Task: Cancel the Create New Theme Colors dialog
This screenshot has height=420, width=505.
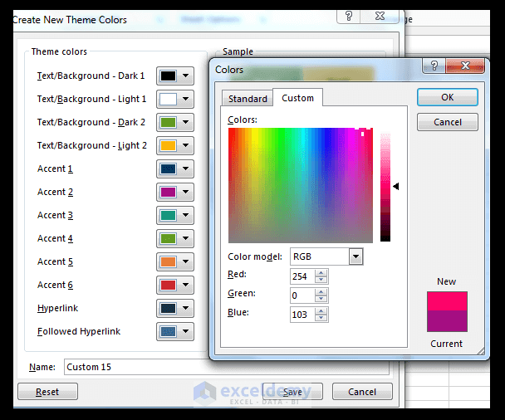Action: click(x=362, y=392)
